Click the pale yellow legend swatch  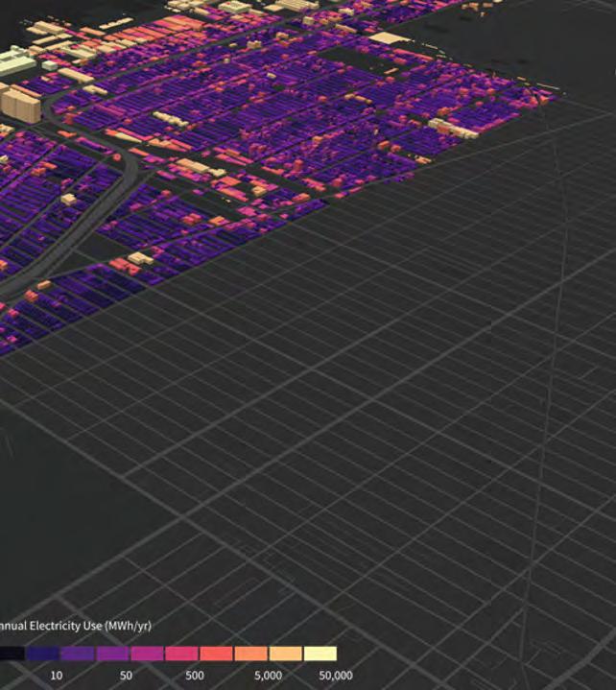coord(320,653)
